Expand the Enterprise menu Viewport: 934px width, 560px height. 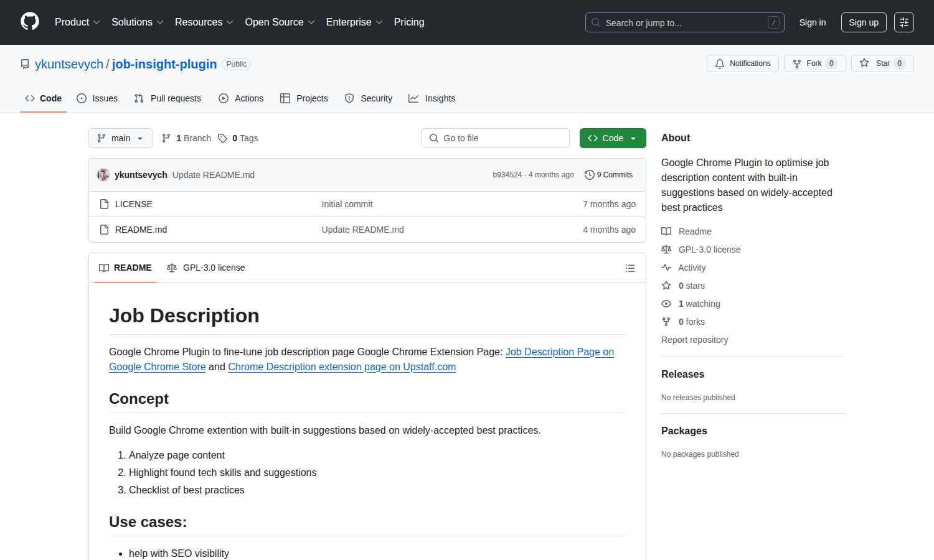coord(354,22)
